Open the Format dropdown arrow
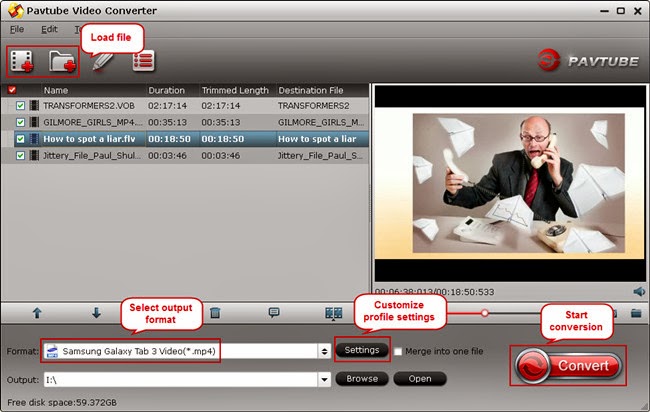This screenshot has height=412, width=650. pos(324,351)
